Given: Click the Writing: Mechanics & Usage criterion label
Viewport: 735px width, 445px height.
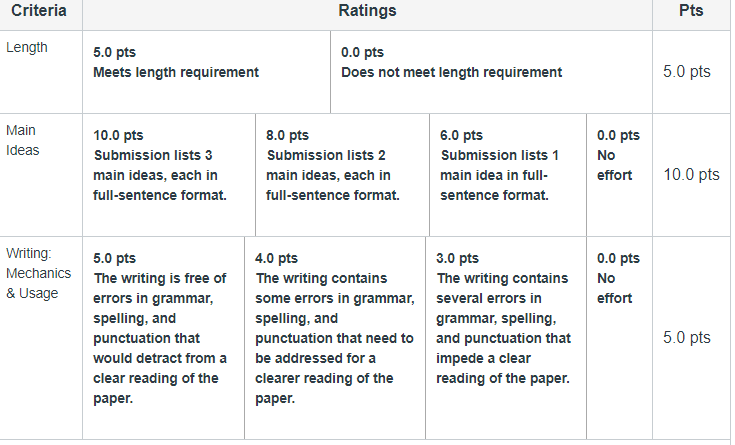Looking at the screenshot, I should click(38, 273).
